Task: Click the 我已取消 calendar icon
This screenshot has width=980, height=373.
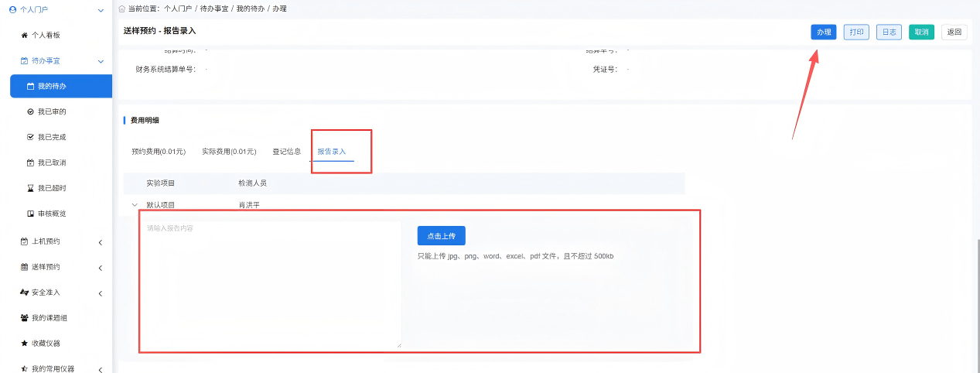Action: [30, 163]
